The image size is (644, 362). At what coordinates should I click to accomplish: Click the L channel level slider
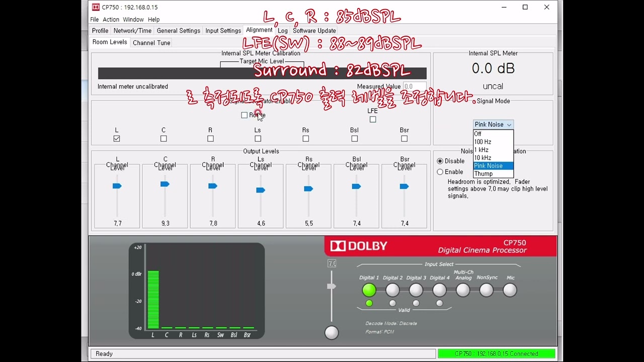point(117,186)
